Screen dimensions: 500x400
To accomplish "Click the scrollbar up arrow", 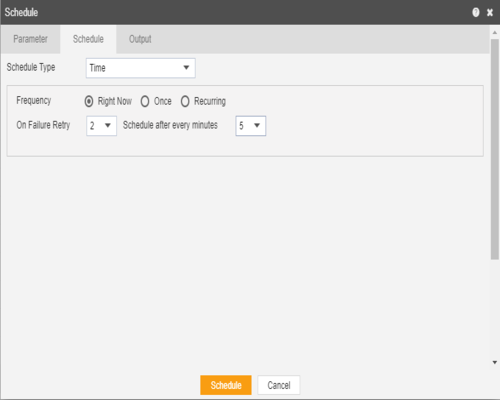I will (495, 33).
